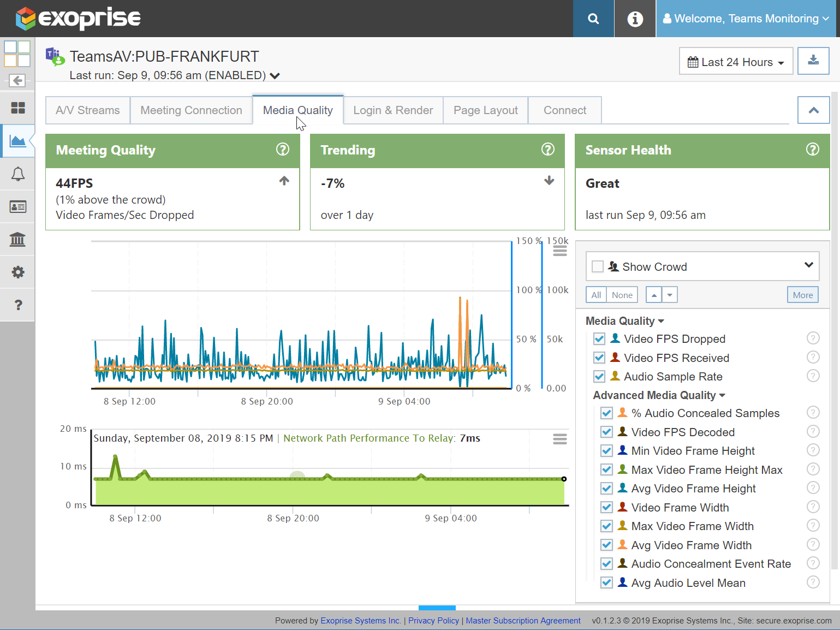Viewport: 840px width, 630px height.
Task: Open the Last 24 Hours dropdown
Action: (736, 61)
